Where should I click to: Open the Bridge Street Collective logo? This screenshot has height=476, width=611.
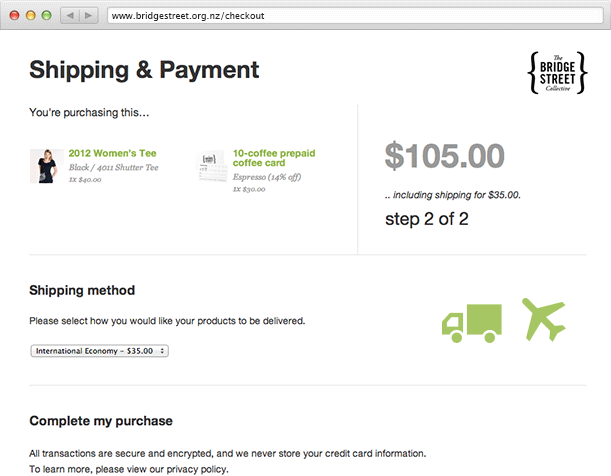[558, 73]
